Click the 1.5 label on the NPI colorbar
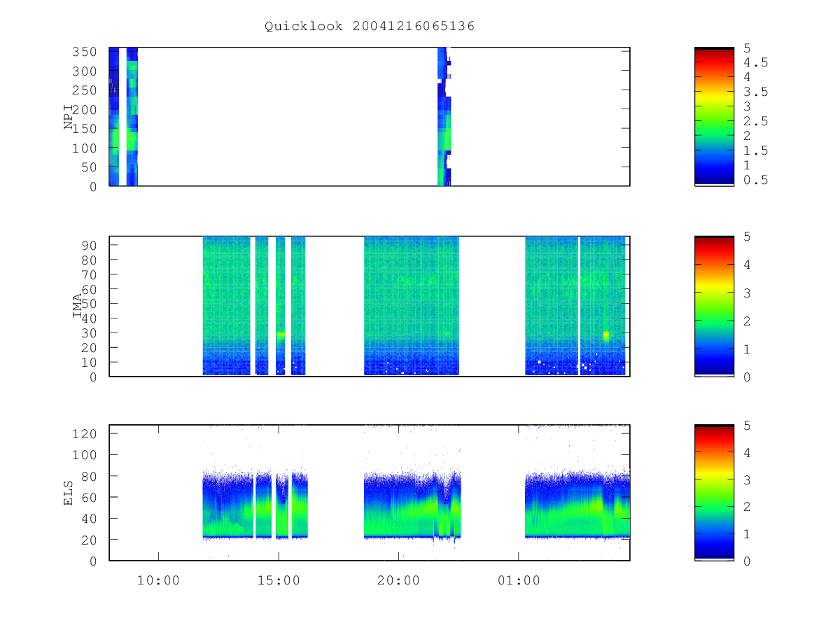 click(x=756, y=150)
